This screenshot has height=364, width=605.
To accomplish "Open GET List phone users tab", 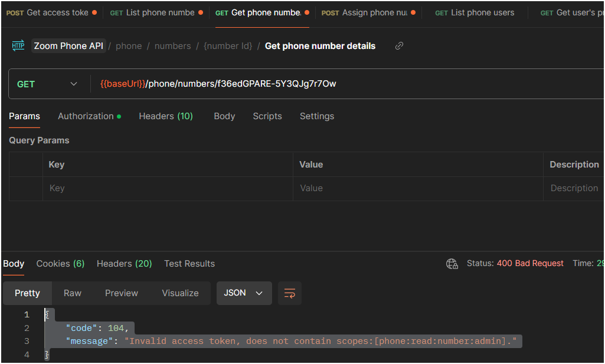I will pos(475,13).
